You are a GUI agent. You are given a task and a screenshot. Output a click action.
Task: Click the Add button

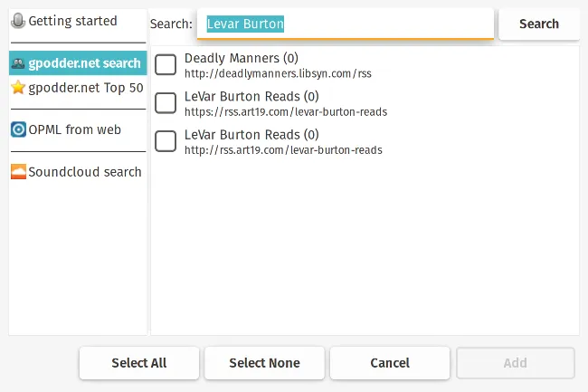(515, 363)
